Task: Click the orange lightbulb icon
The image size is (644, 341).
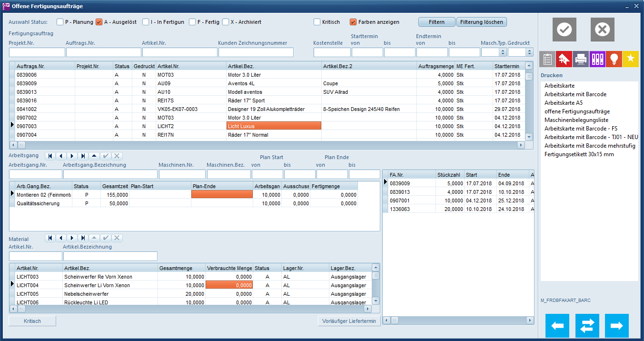Action: (x=614, y=60)
